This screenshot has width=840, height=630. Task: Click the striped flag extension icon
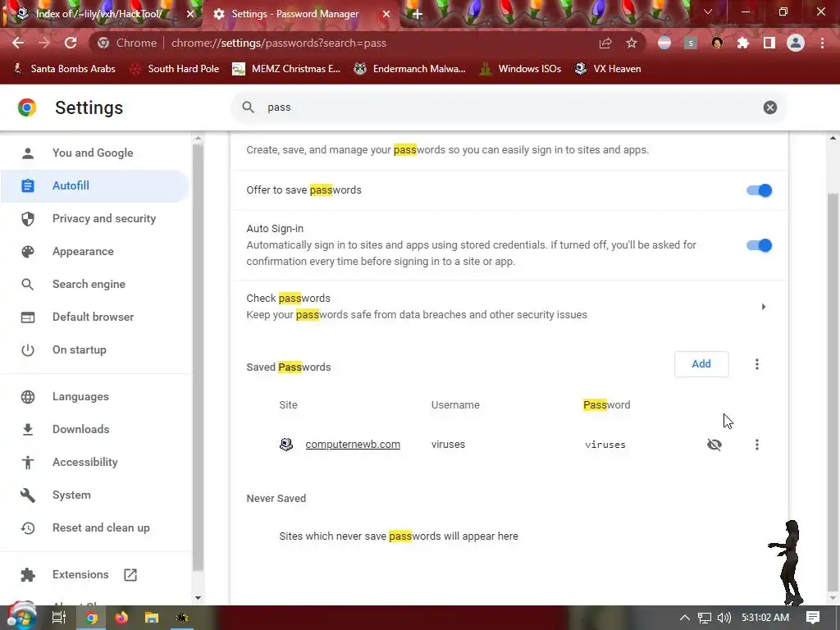point(664,43)
